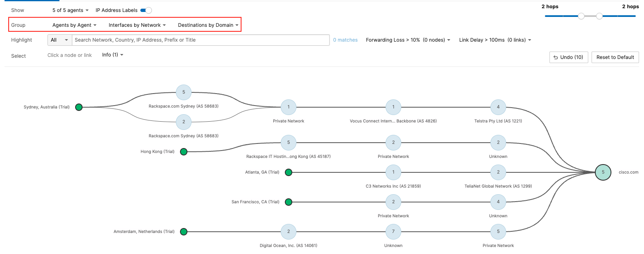Select the TeliaNet Global Network node
This screenshot has width=644, height=254.
click(x=498, y=172)
